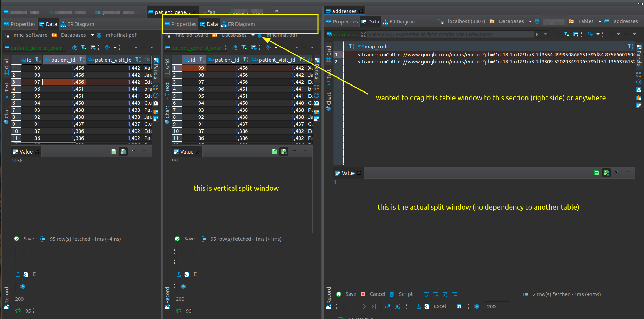Click save value icon in addresses Value panel
This screenshot has height=319, width=644.
[x=597, y=173]
